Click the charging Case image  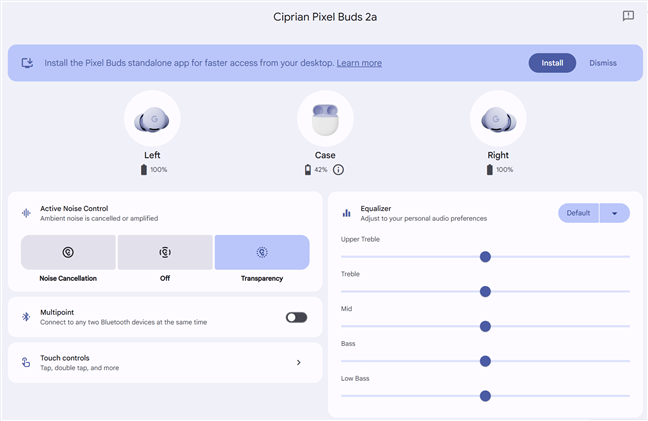point(325,120)
